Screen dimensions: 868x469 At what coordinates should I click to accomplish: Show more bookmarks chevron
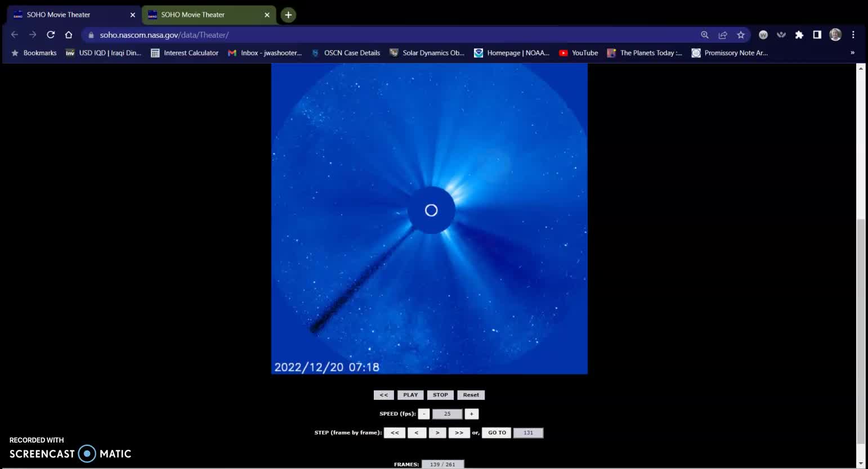pos(852,53)
